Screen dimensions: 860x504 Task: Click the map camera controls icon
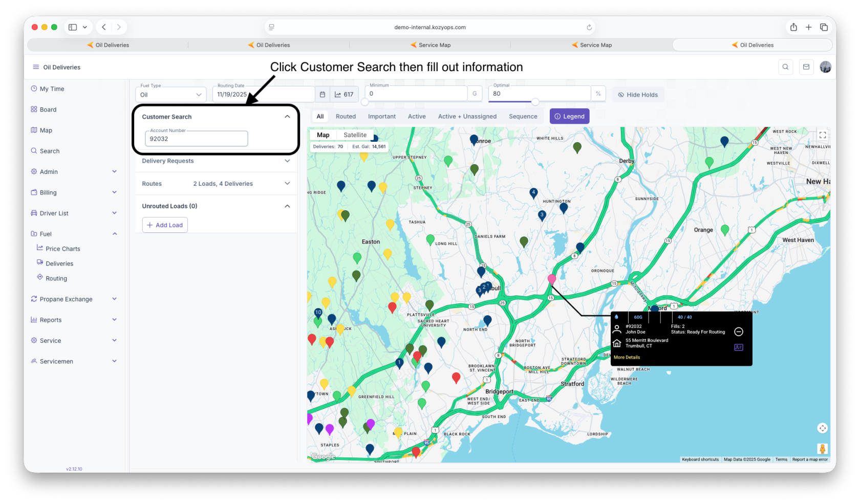[823, 428]
